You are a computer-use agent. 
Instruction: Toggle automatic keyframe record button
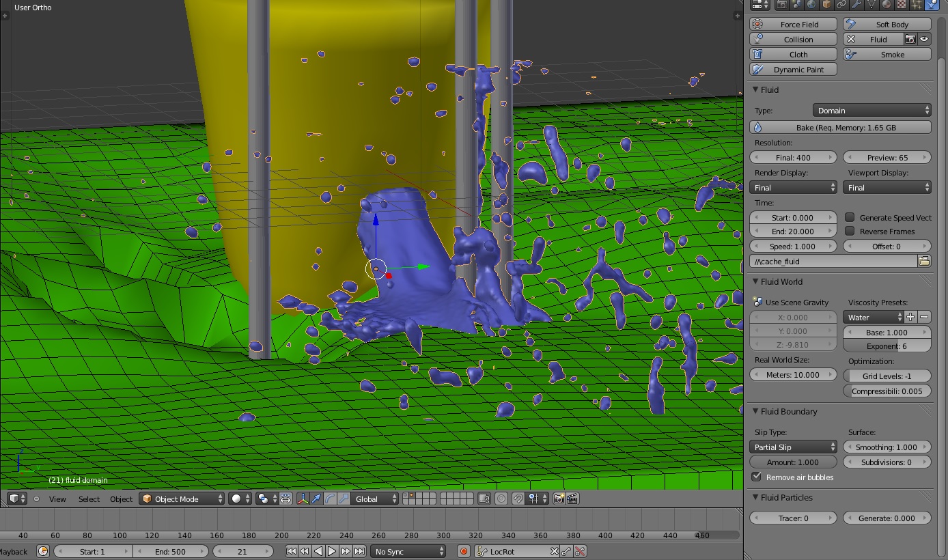pyautogui.click(x=463, y=551)
